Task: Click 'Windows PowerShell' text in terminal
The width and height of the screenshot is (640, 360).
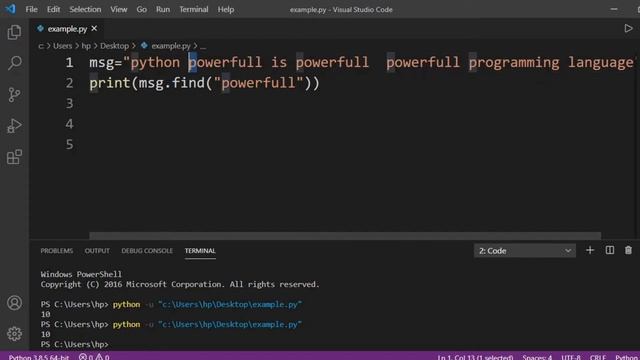Action: (81, 274)
